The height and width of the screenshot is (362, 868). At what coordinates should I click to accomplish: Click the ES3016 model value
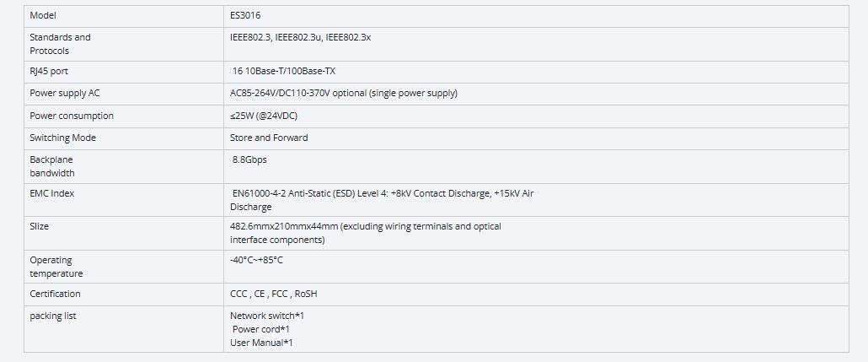pos(245,15)
